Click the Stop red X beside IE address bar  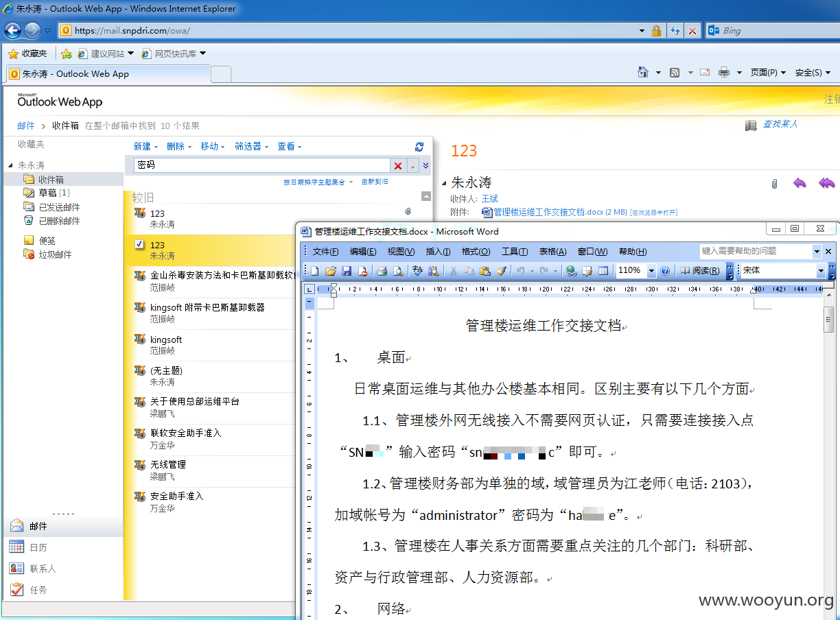692,31
